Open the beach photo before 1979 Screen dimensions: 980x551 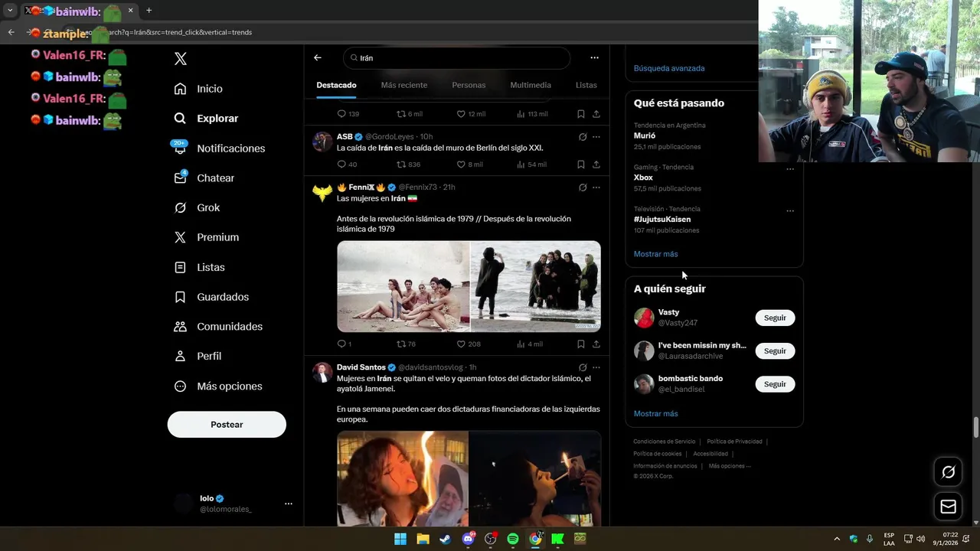[403, 286]
